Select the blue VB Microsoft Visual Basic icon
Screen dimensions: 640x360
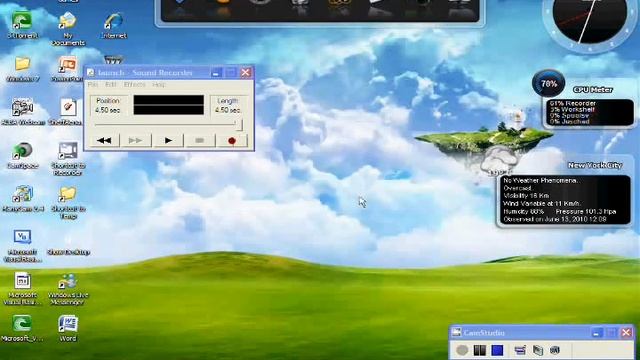[x=22, y=246]
